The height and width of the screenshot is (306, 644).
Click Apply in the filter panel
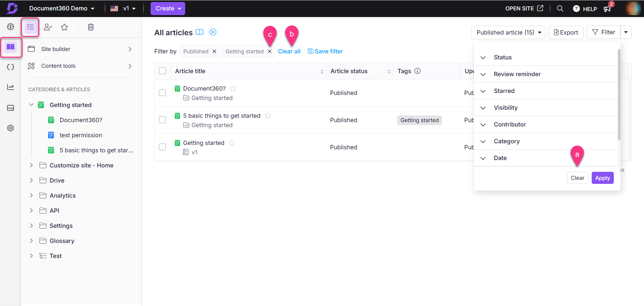click(x=602, y=178)
